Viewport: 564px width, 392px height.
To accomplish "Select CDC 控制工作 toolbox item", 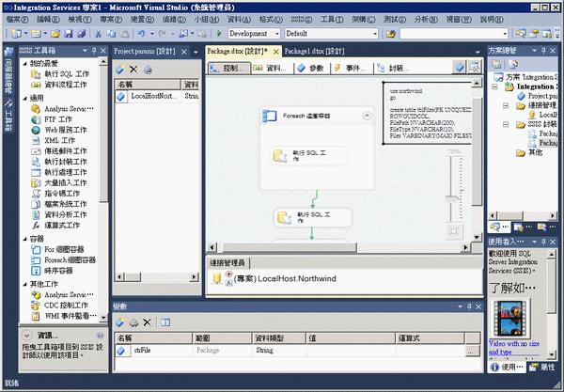I will [60, 306].
